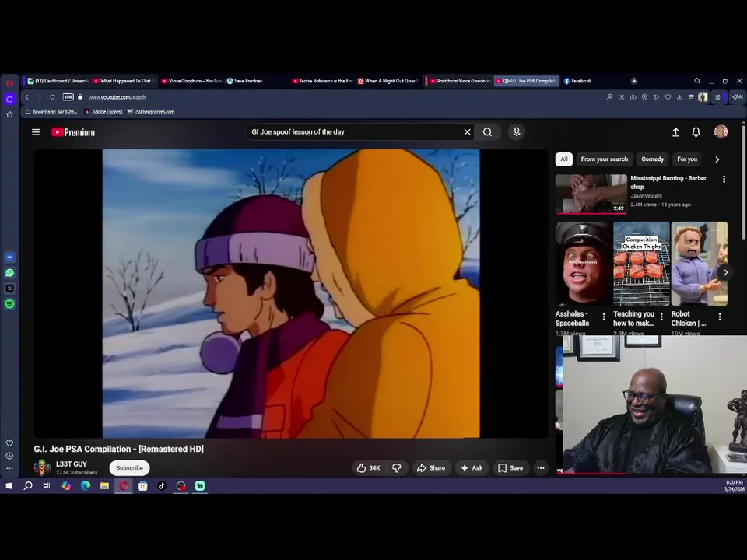
Task: Open Opera home icon in sidebar
Action: [9, 99]
